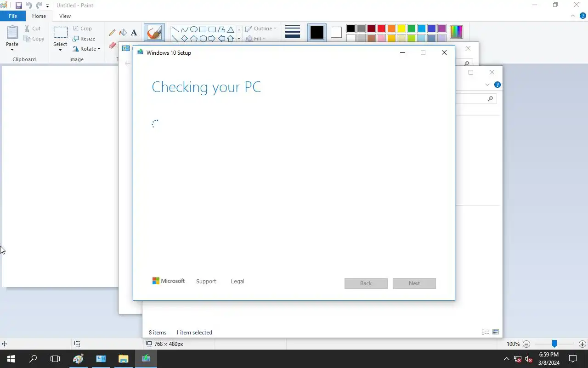
Task: Click the Copy button in Clipboard group
Action: tap(34, 39)
